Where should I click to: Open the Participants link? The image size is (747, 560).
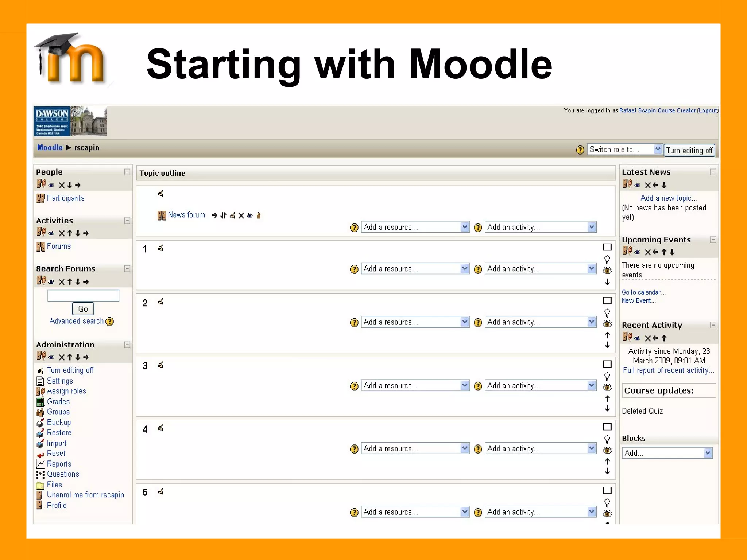coord(66,198)
